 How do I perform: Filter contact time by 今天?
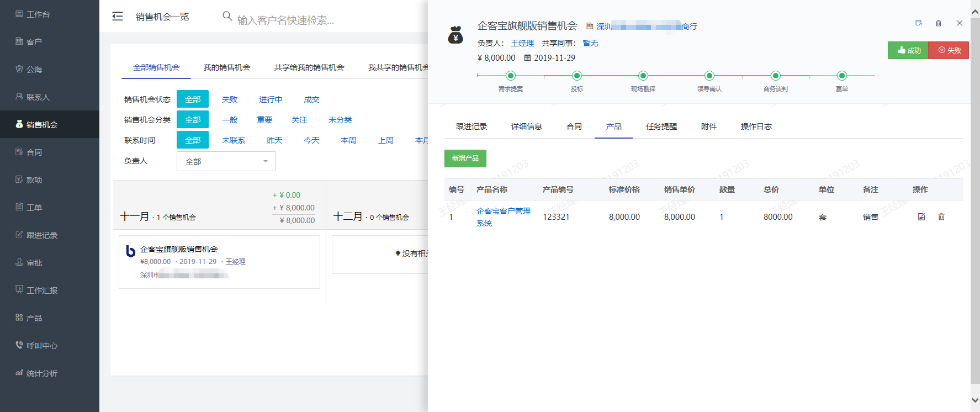pos(311,140)
